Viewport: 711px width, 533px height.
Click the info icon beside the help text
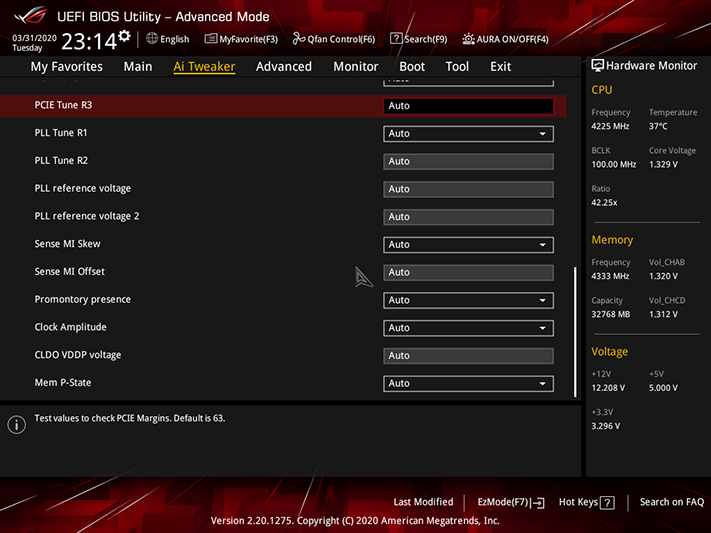pos(17,425)
